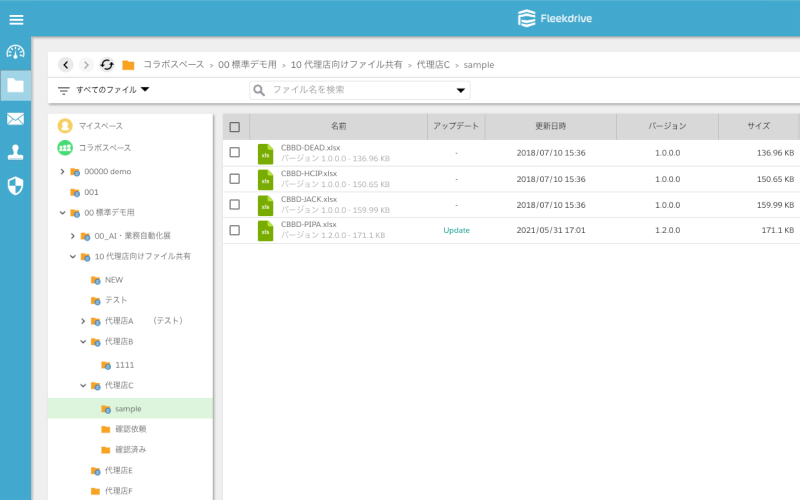Open the shield security sidebar icon
Screen dimensions: 800x500
click(x=15, y=186)
